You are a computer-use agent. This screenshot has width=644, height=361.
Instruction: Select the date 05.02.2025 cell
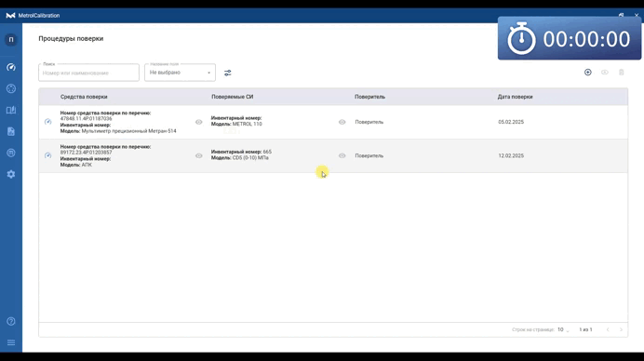pyautogui.click(x=511, y=122)
